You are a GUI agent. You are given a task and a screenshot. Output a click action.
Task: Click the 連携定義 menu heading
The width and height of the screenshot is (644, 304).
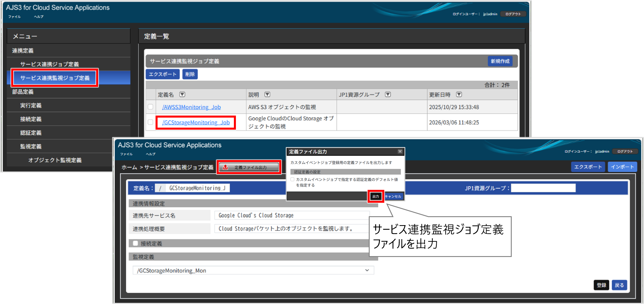23,50
